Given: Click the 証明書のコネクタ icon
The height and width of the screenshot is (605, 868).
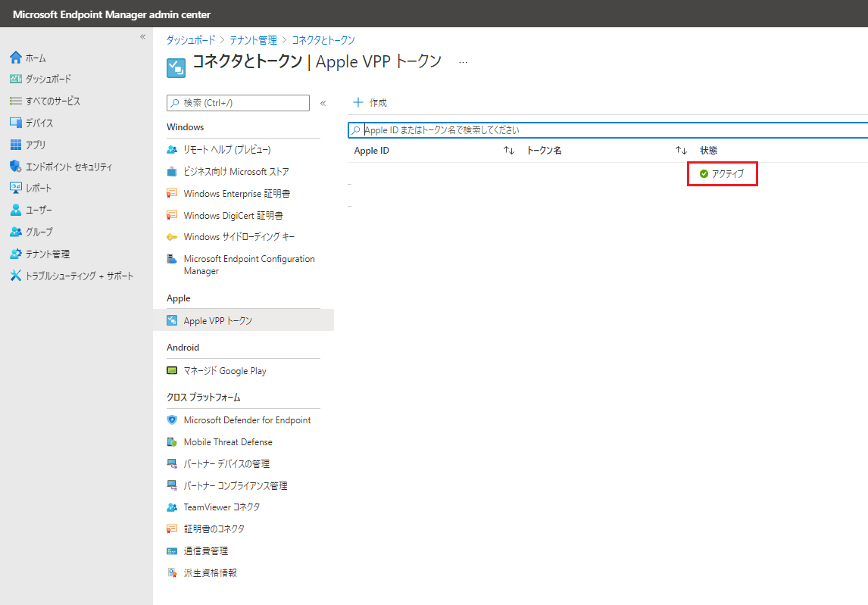Looking at the screenshot, I should click(x=172, y=529).
